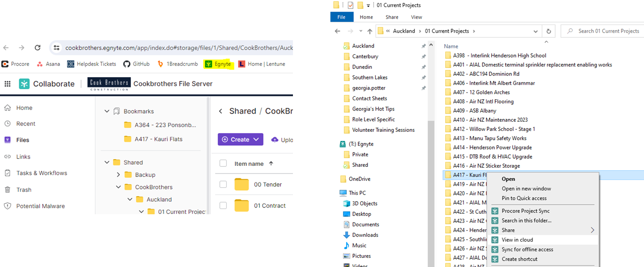Open Recent in Egnyte sidebar

coord(25,124)
